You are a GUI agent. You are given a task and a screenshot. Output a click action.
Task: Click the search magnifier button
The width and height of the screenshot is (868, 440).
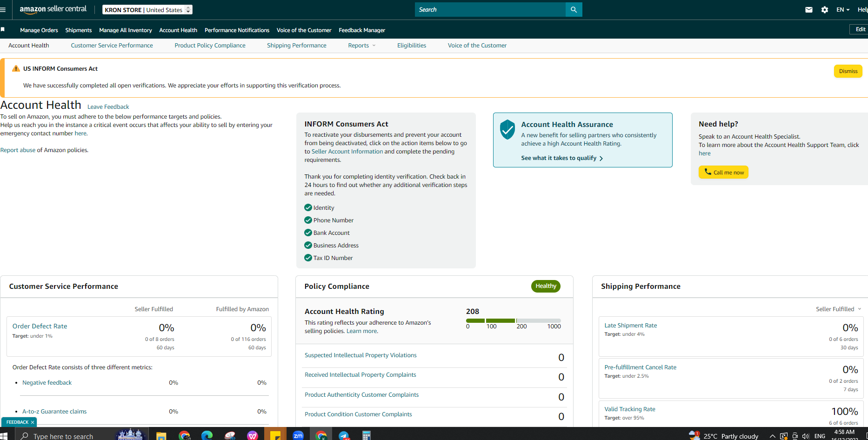(574, 10)
